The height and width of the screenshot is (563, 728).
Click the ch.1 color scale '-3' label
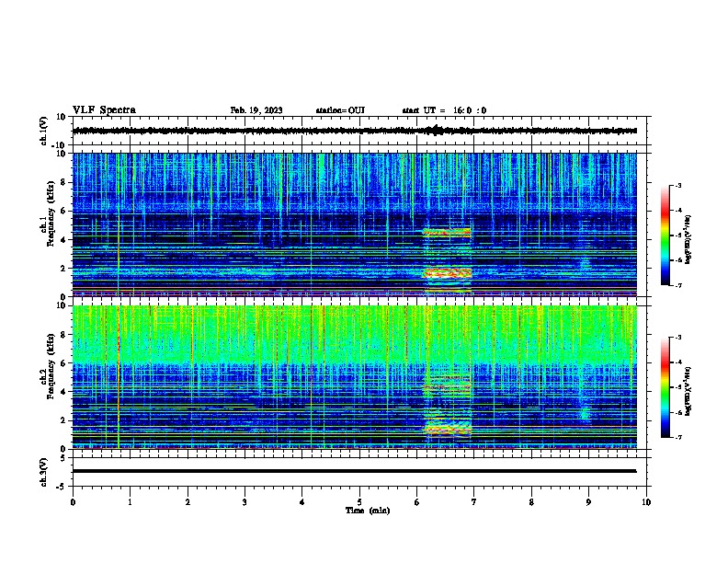(678, 185)
